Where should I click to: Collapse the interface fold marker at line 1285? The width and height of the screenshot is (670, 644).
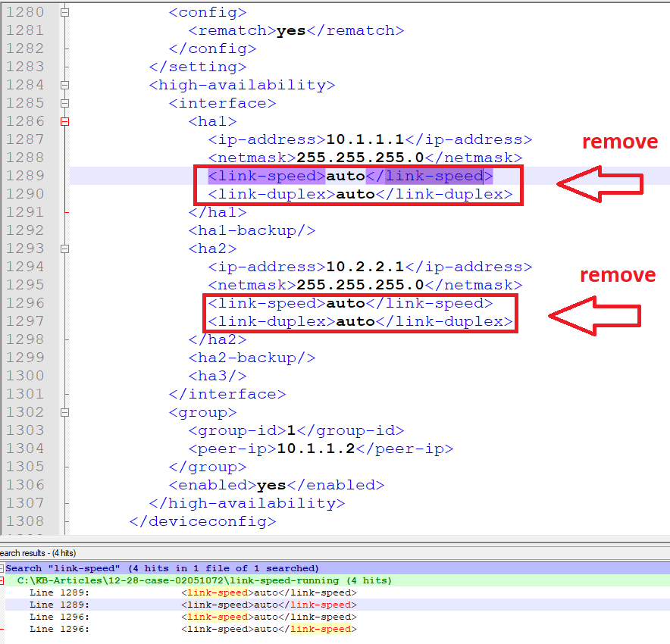64,103
